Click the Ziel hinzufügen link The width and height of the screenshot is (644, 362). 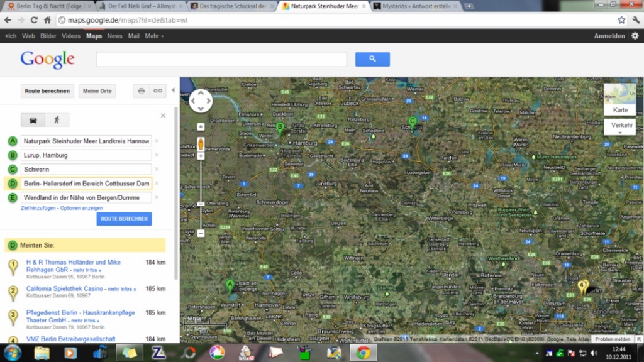(38, 208)
